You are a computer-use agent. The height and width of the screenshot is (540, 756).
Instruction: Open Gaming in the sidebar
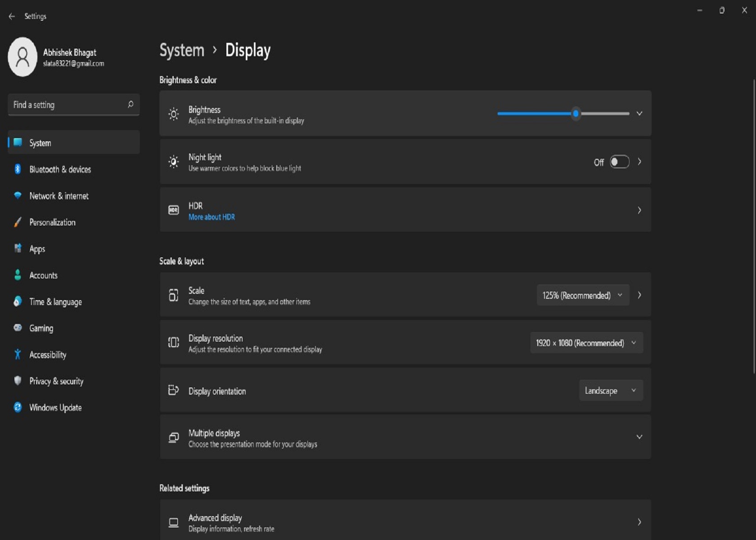[41, 328]
